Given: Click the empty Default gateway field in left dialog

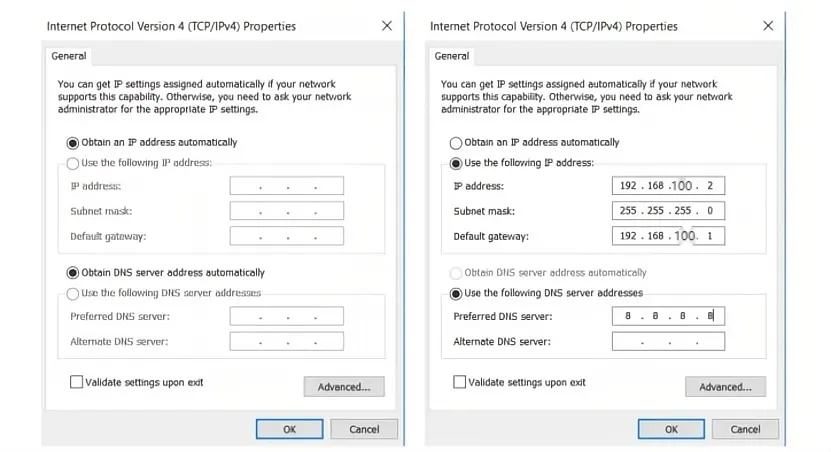Looking at the screenshot, I should tap(287, 236).
